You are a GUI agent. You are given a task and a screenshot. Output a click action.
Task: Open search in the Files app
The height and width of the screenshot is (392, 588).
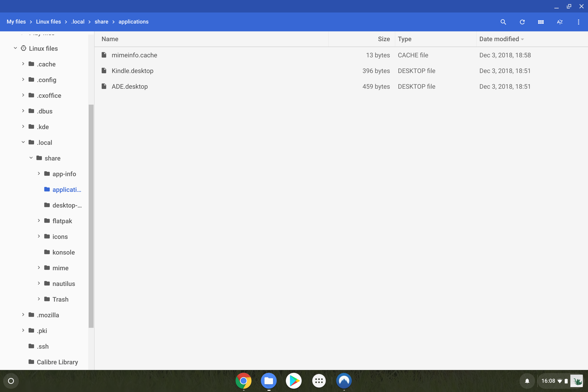tap(503, 22)
